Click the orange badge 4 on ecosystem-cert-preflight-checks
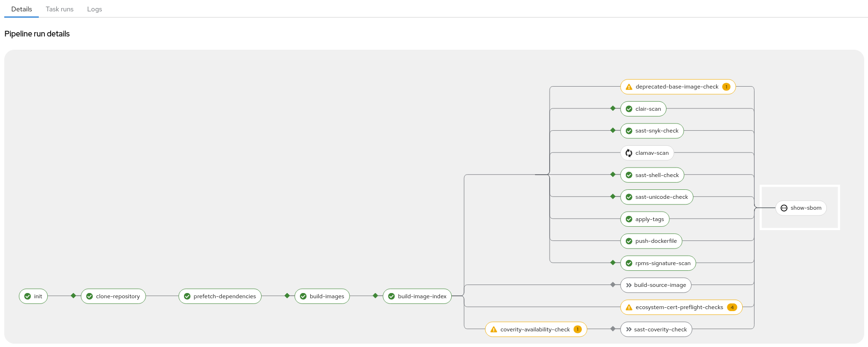This screenshot has height=347, width=868. [x=732, y=307]
